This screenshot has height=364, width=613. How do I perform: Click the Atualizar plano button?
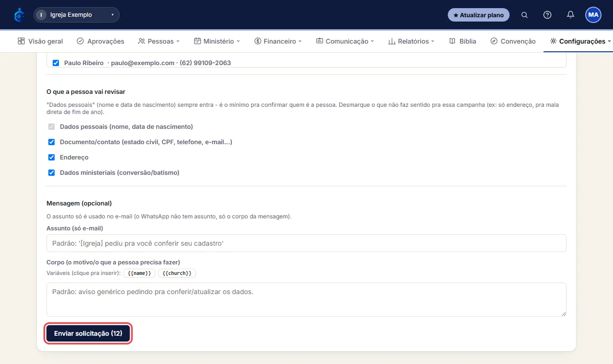(478, 15)
